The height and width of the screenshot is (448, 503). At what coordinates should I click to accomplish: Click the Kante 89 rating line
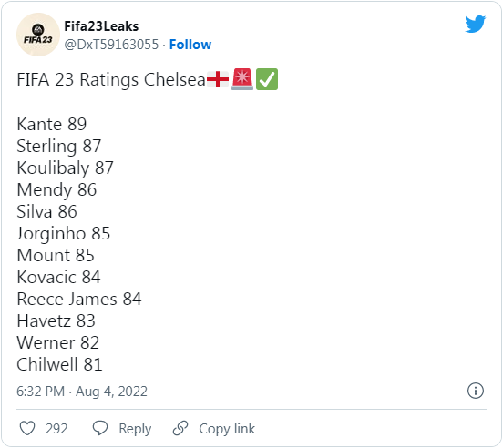(52, 124)
